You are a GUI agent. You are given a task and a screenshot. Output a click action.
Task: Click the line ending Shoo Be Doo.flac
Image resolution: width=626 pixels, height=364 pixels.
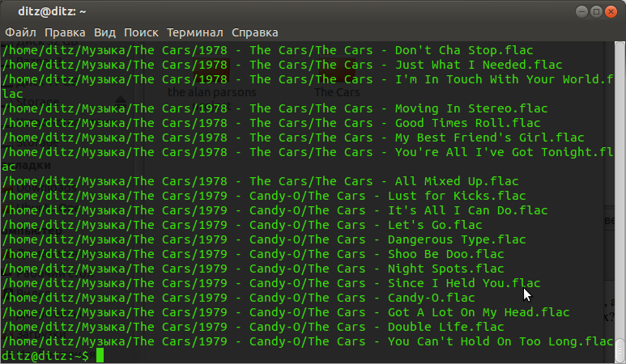(253, 254)
